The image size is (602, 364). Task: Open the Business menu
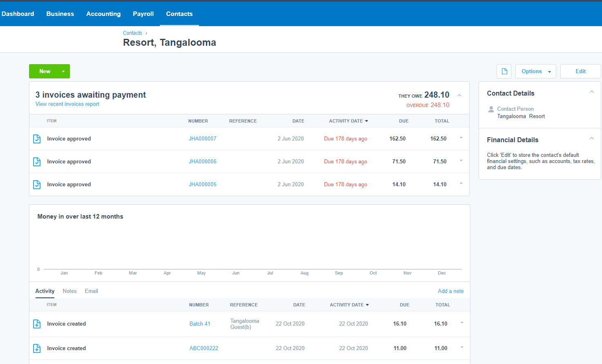click(60, 14)
